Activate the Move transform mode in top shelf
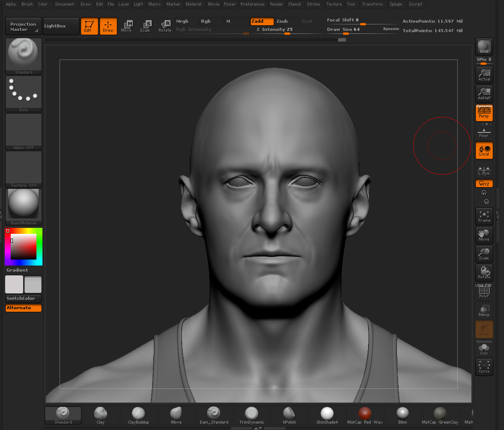The width and height of the screenshot is (504, 430). pyautogui.click(x=127, y=26)
